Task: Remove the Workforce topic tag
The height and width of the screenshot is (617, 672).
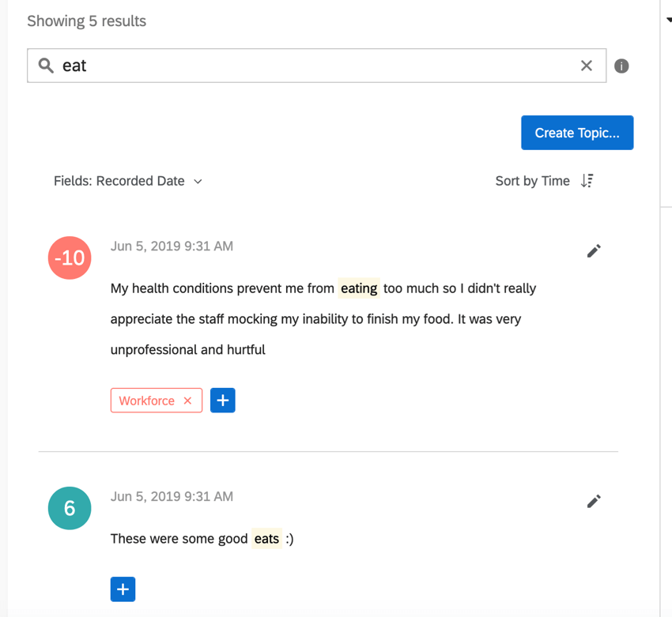Action: (x=187, y=401)
